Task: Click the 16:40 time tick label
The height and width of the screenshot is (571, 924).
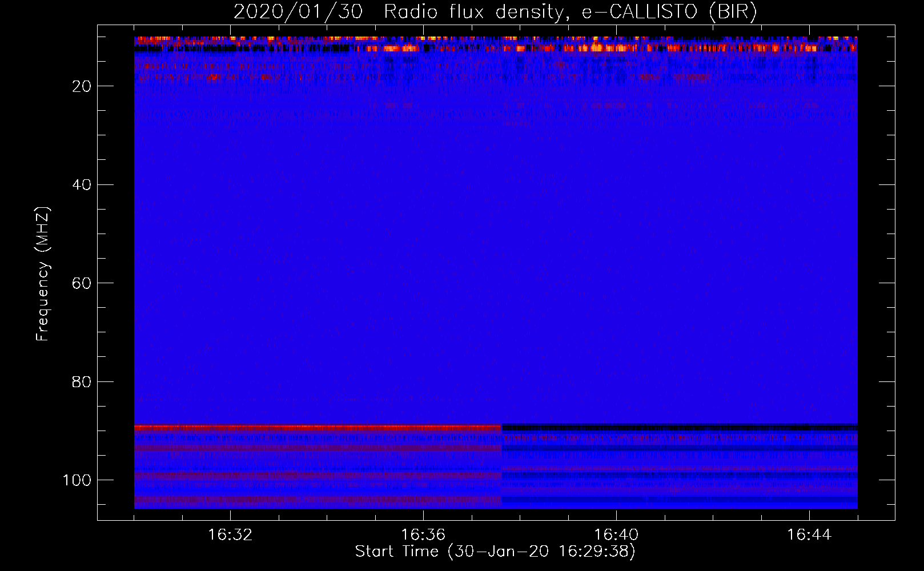Action: point(616,535)
